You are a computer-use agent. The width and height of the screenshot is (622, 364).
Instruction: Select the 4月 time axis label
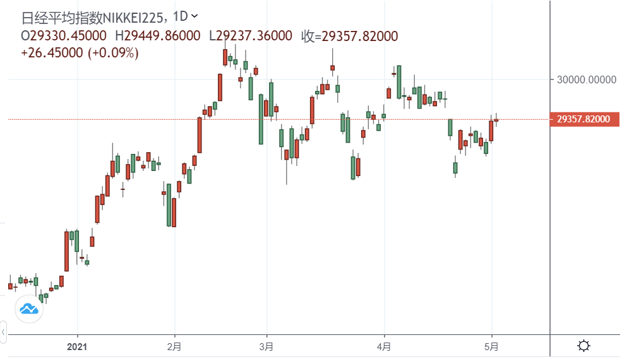pos(384,346)
